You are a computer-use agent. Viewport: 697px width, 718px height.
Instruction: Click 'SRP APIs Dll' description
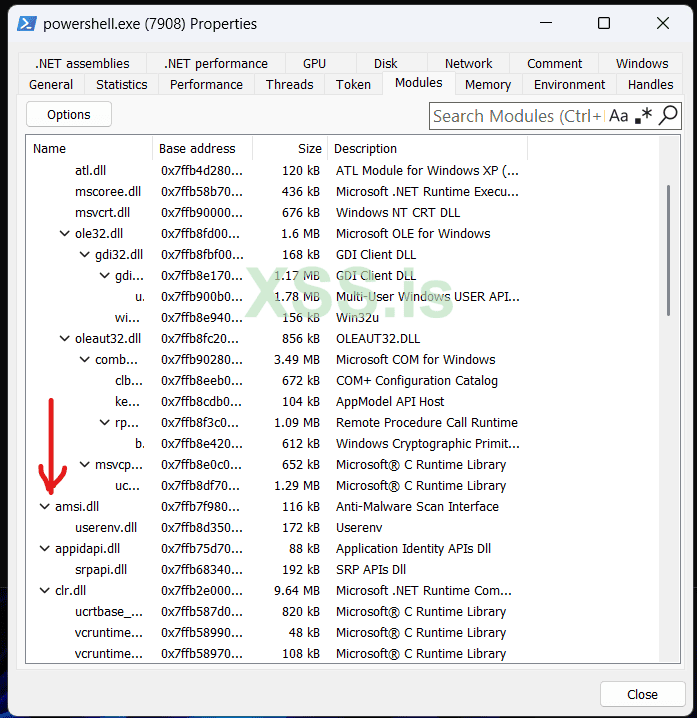pyautogui.click(x=371, y=570)
